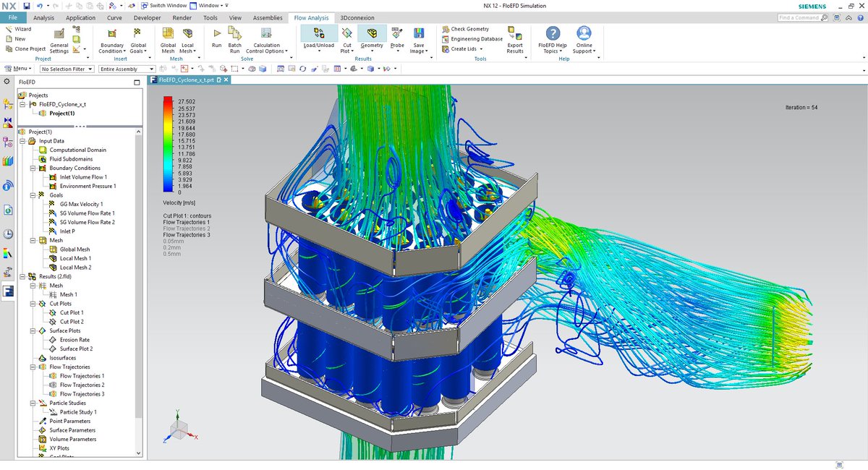The image size is (868, 470).
Task: Open General Settings
Action: coord(59,40)
